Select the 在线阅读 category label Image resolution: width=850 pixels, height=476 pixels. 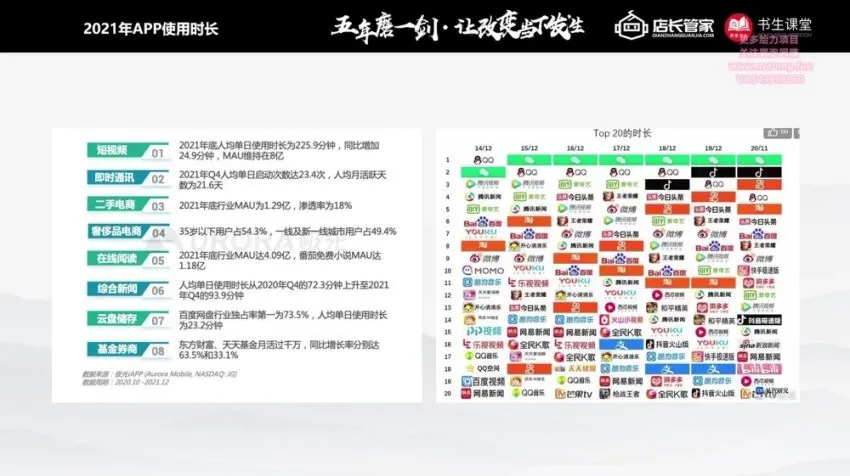click(115, 259)
